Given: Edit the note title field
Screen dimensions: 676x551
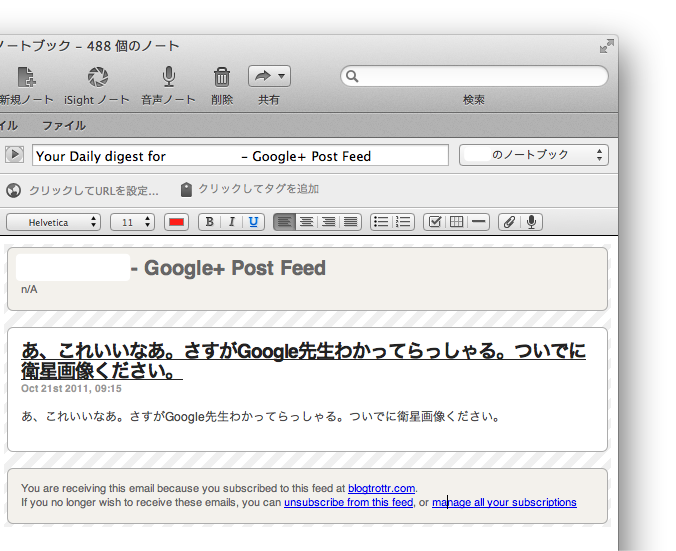Looking at the screenshot, I should [x=240, y=156].
